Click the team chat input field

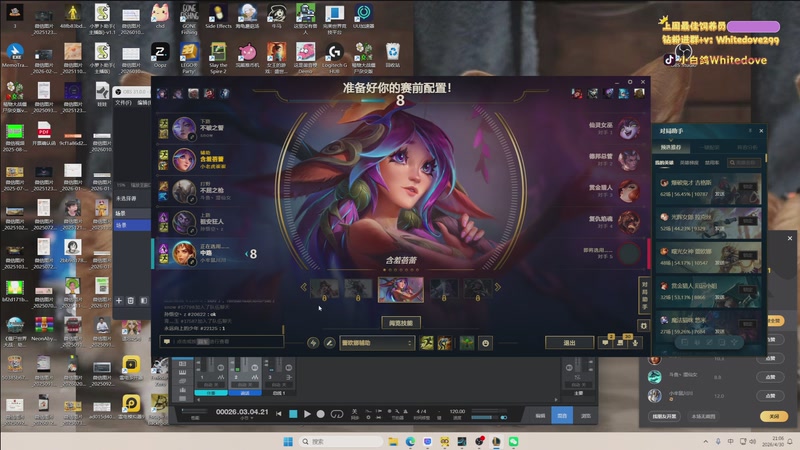click(221, 341)
